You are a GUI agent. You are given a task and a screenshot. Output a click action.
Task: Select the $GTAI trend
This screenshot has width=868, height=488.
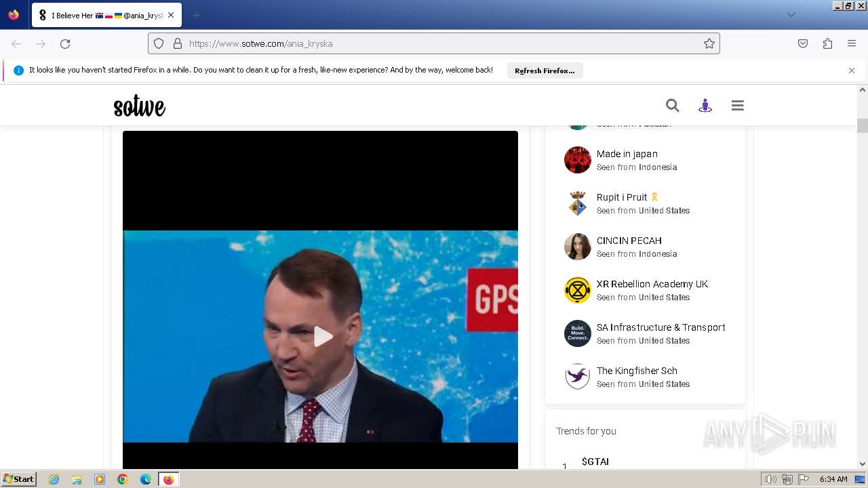pos(595,462)
